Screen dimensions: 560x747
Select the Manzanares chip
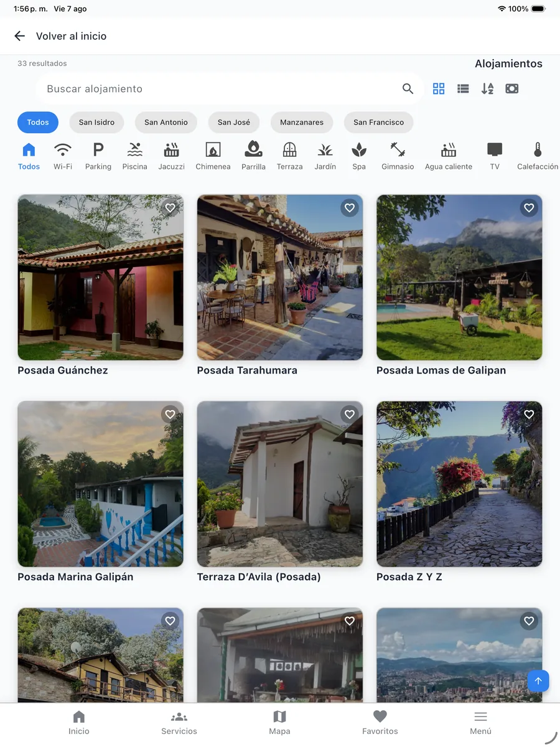click(x=302, y=123)
